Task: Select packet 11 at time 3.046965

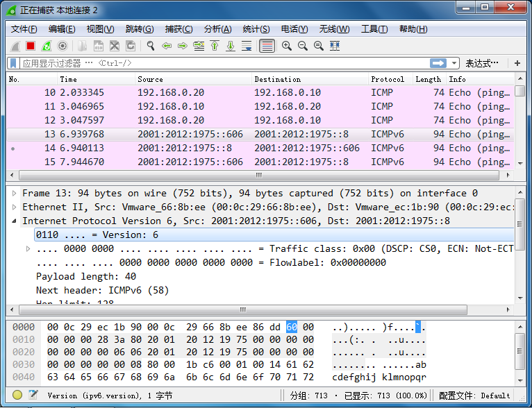Action: (260, 106)
